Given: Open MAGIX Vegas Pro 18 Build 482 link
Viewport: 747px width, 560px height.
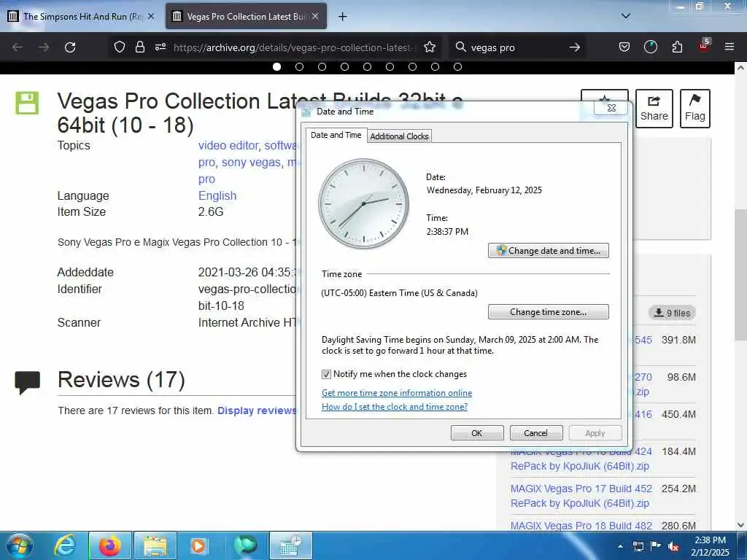Looking at the screenshot, I should tap(581, 526).
